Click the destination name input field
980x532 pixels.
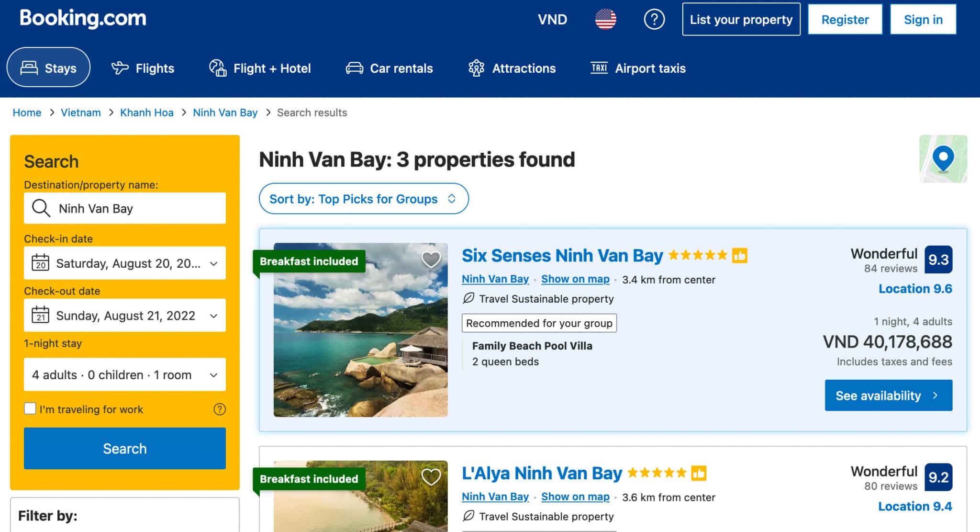pyautogui.click(x=136, y=208)
